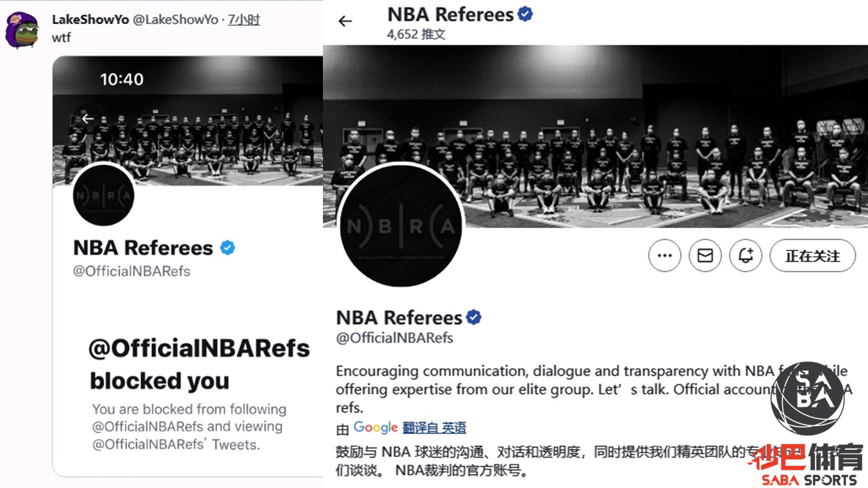
Task: Open the 7小时 tweet timestamp
Action: [x=243, y=19]
